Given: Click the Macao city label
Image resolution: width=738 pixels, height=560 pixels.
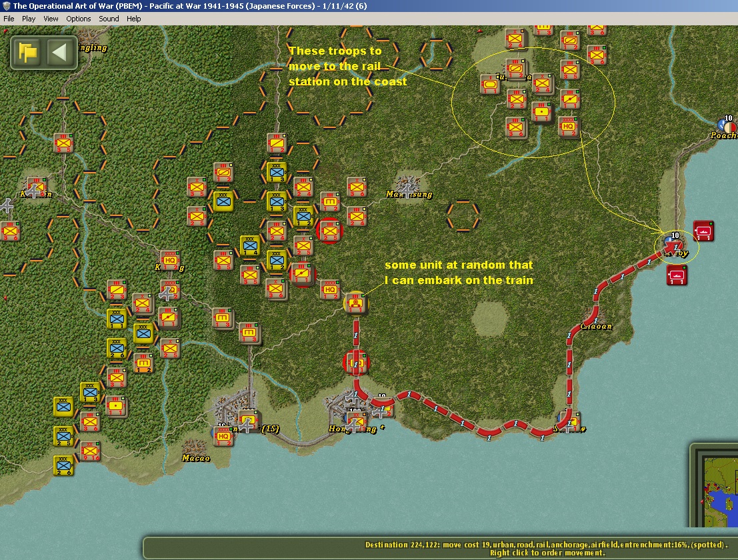Looking at the screenshot, I should point(196,458).
